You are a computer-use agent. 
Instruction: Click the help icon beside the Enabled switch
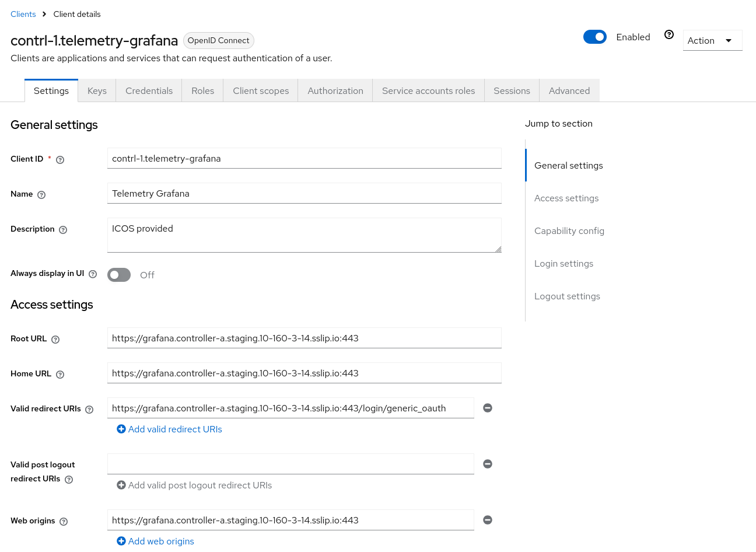click(x=669, y=35)
